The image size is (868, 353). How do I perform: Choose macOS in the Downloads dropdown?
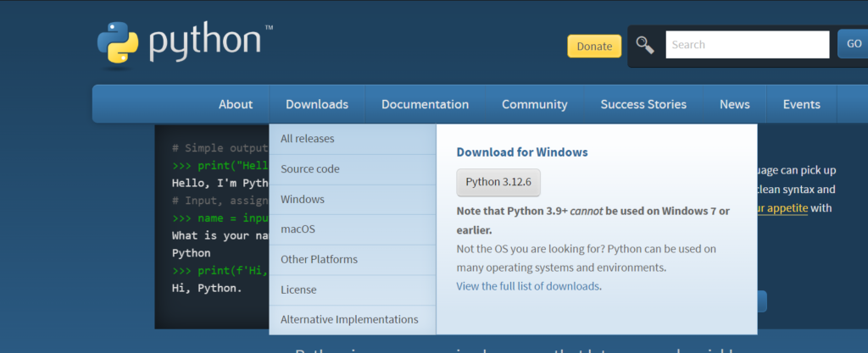pos(353,229)
